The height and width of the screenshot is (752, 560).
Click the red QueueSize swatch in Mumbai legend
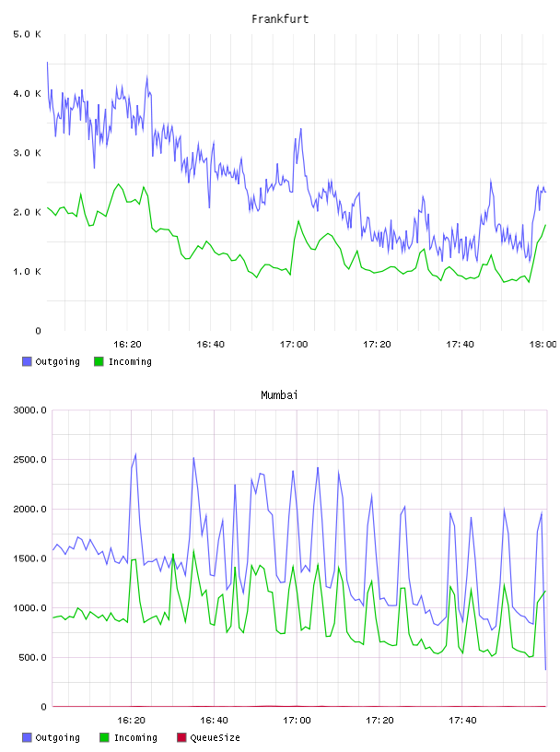tap(181, 737)
